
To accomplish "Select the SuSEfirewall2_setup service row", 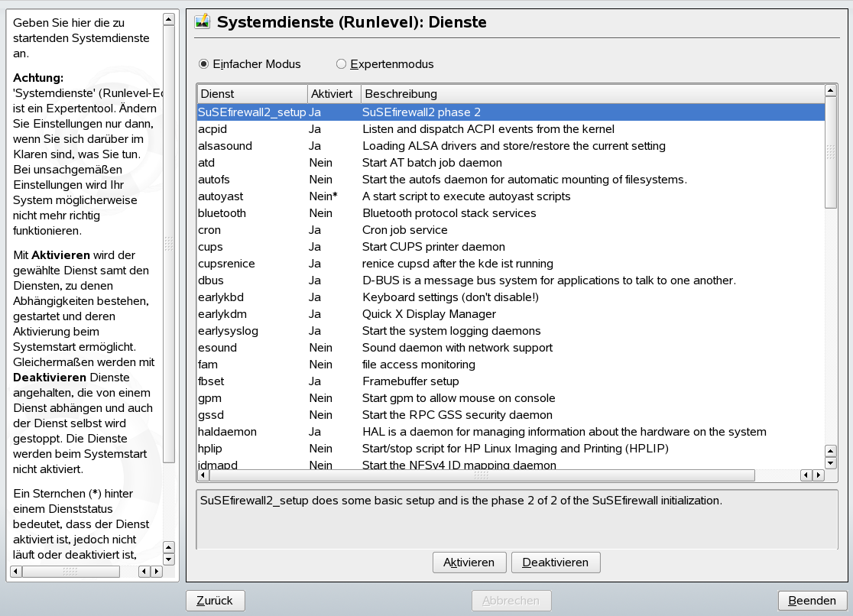I will [251, 112].
